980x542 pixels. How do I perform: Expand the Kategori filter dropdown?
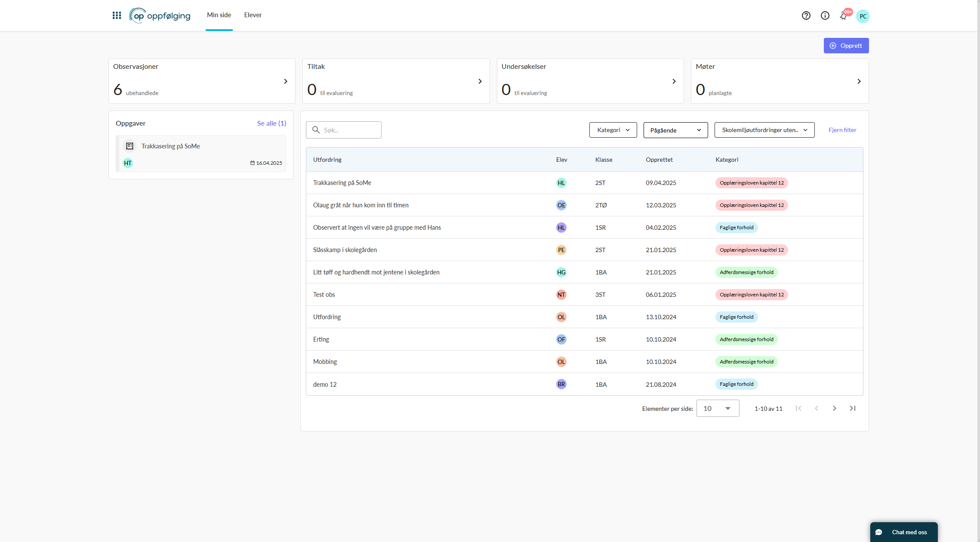click(x=613, y=130)
